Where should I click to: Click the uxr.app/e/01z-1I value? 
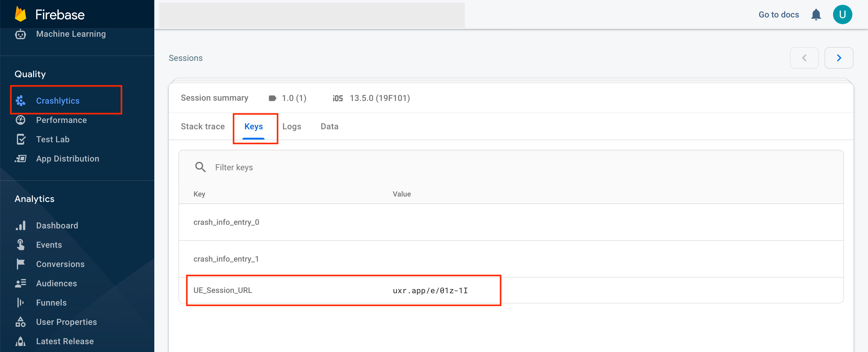(x=430, y=290)
